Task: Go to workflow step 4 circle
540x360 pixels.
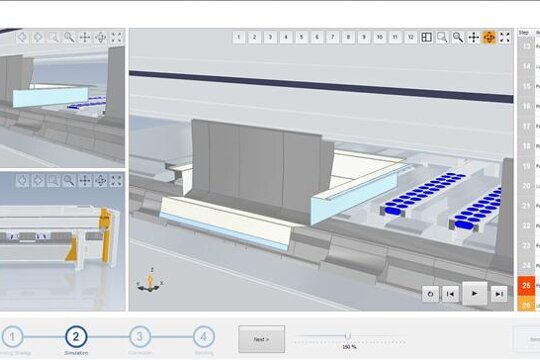Action: coord(204,337)
